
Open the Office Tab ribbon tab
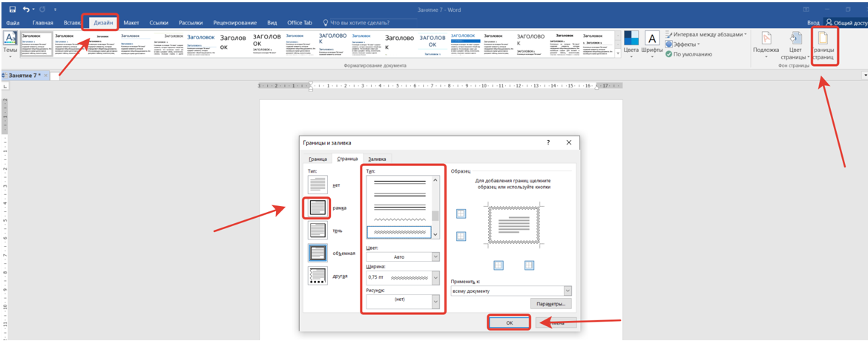coord(300,23)
